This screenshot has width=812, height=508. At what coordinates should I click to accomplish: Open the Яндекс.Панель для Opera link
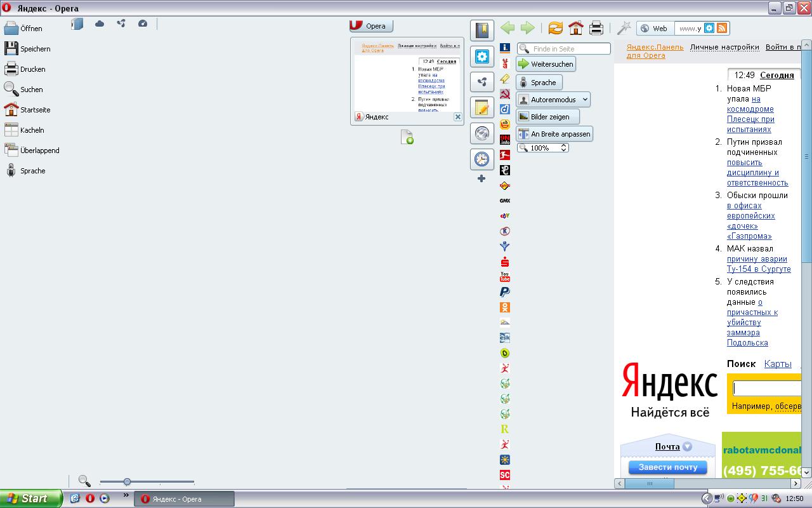click(x=655, y=51)
